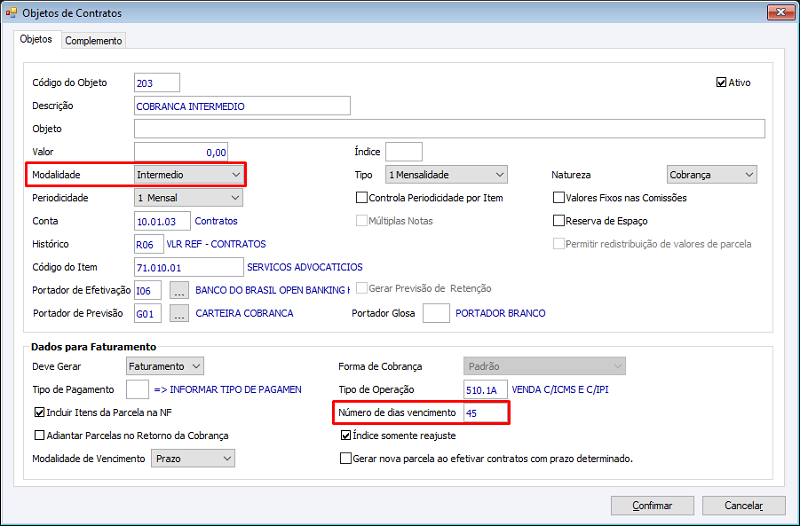Click the VLR REF - CONTRATOS text
This screenshot has height=526, width=800.
pyautogui.click(x=216, y=244)
